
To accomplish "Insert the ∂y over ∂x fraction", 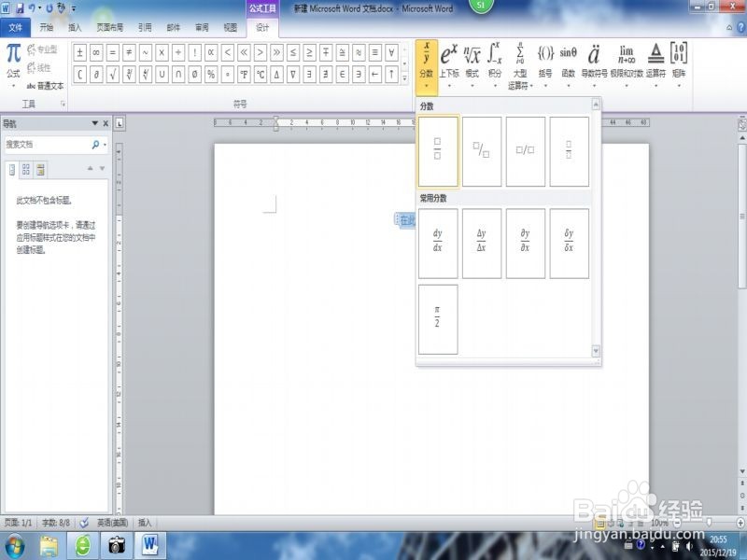I will coord(526,244).
